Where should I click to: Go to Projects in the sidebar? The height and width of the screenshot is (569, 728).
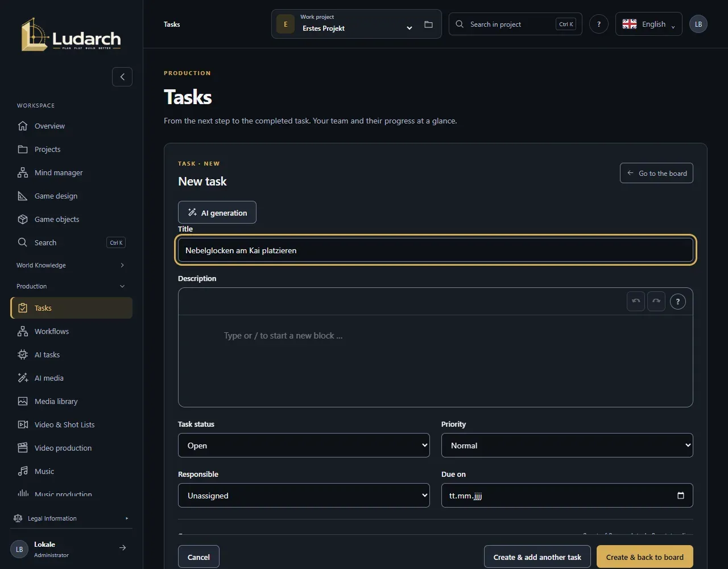(72, 149)
